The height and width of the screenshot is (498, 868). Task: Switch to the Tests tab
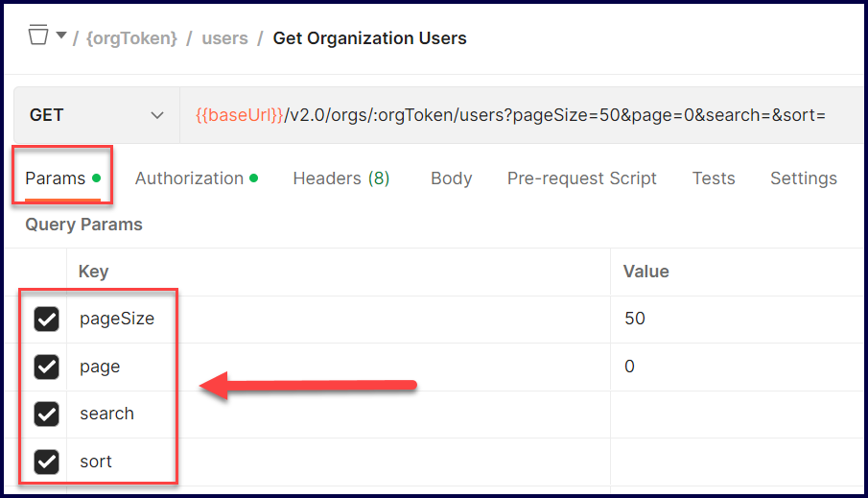pyautogui.click(x=713, y=178)
